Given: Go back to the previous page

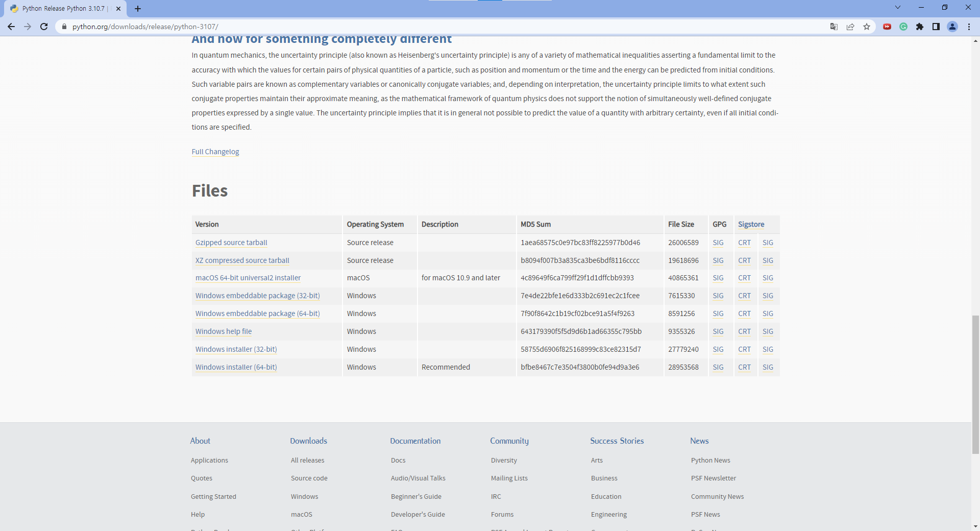Looking at the screenshot, I should (x=11, y=27).
